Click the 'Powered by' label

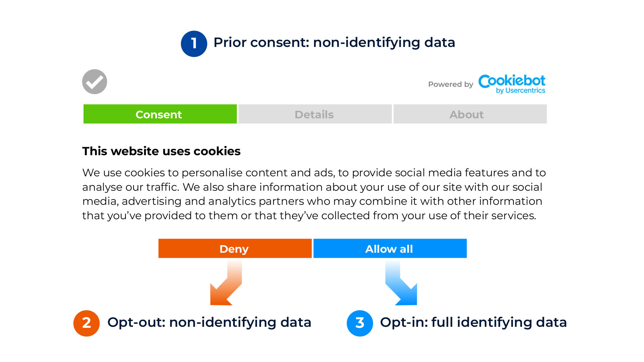450,84
